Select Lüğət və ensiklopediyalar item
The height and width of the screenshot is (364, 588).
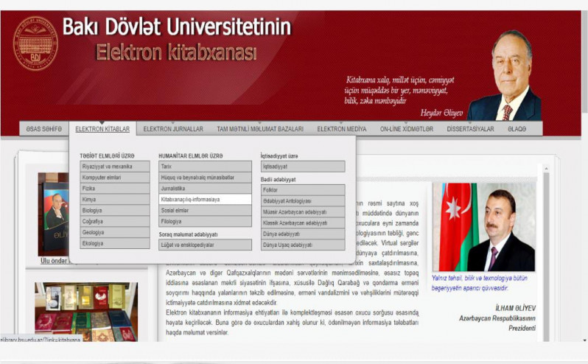pyautogui.click(x=205, y=245)
